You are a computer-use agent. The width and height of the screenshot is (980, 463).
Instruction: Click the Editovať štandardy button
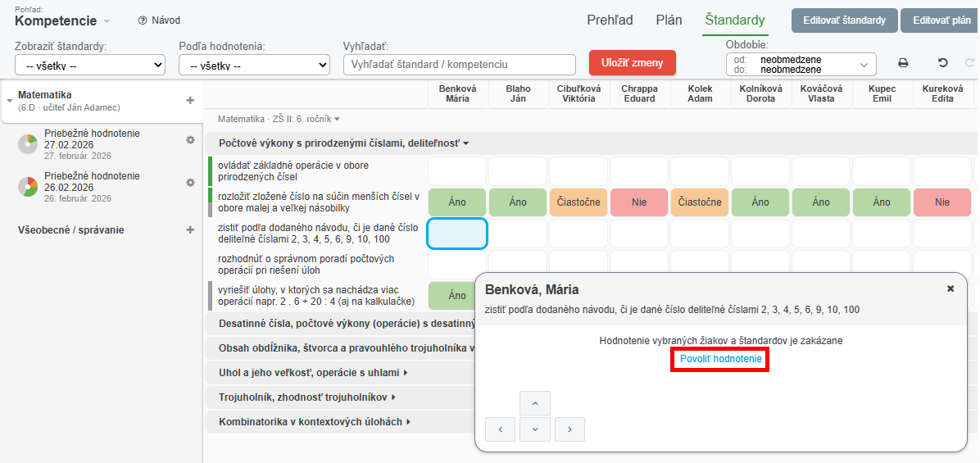[844, 20]
